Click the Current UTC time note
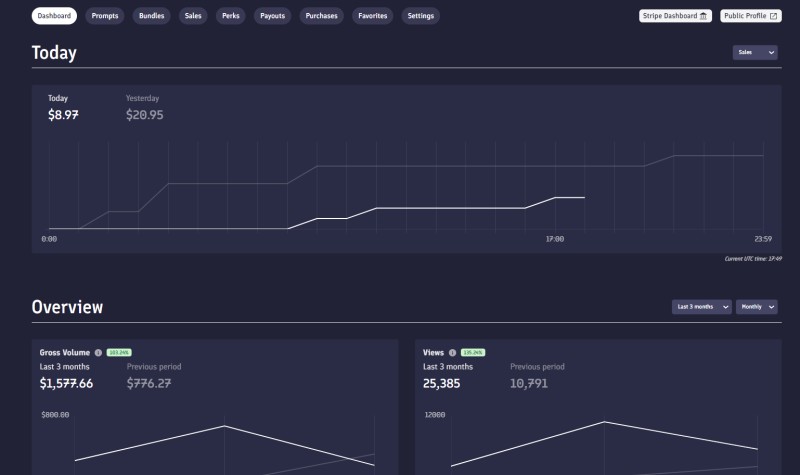The width and height of the screenshot is (800, 475). (753, 259)
